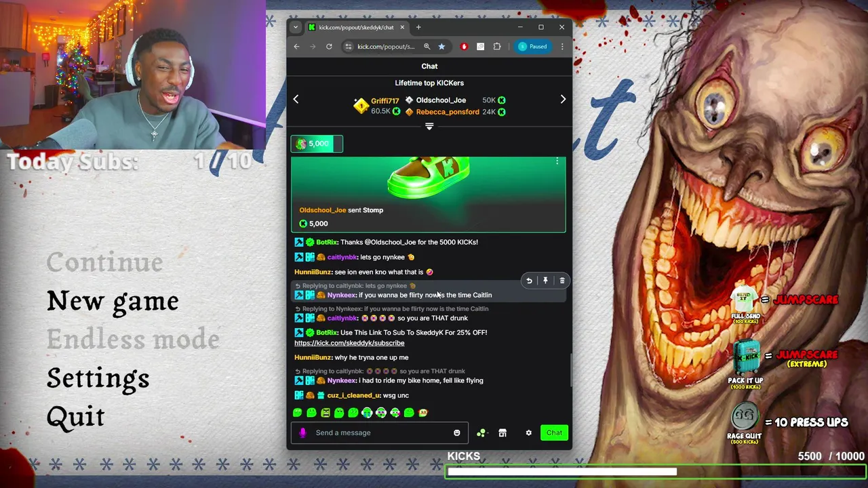Select Continue in game menu
This screenshot has width=868, height=488.
pyautogui.click(x=104, y=262)
